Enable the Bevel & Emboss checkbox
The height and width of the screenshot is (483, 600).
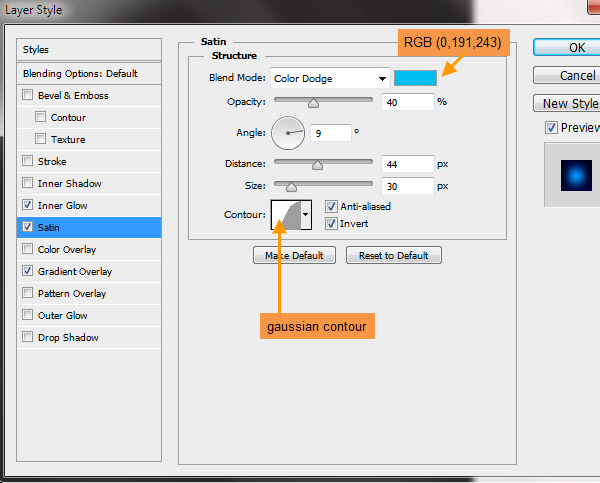pos(27,95)
